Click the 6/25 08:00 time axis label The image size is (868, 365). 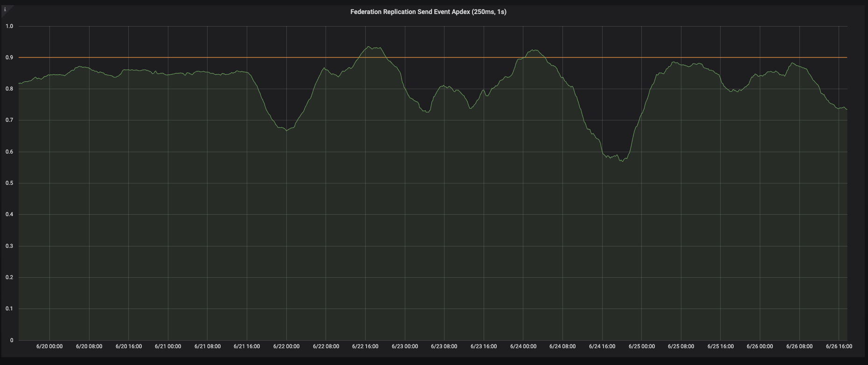click(x=681, y=346)
